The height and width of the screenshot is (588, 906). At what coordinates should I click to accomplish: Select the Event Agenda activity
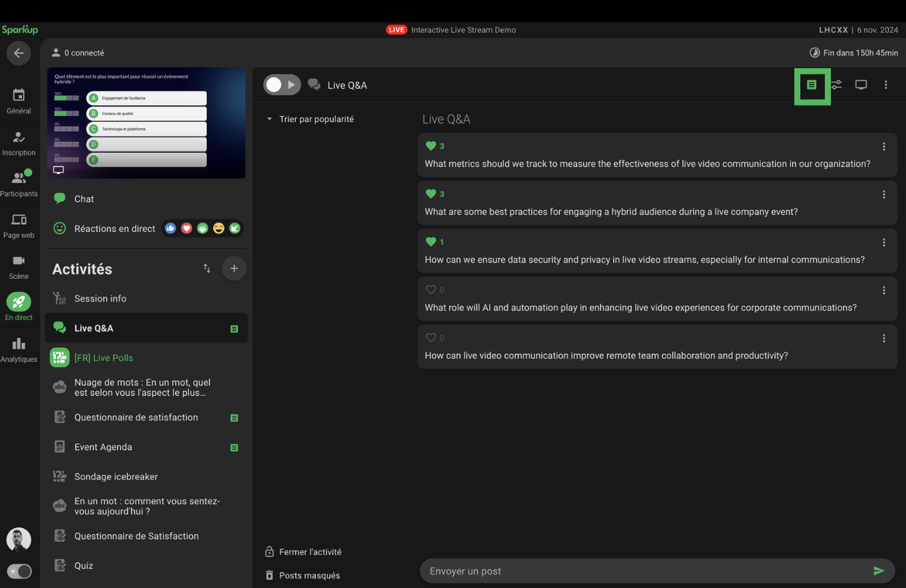(103, 447)
